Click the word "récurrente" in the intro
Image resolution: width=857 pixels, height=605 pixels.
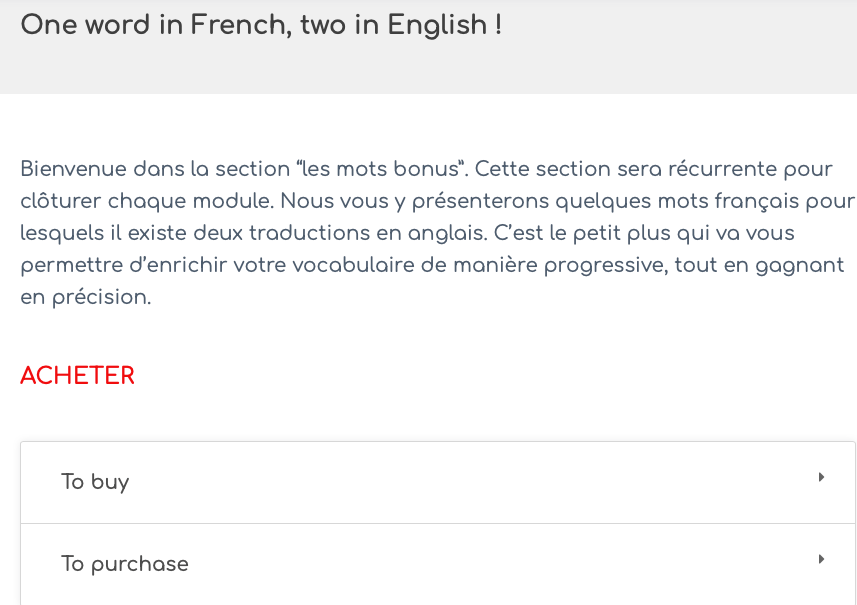point(709,168)
